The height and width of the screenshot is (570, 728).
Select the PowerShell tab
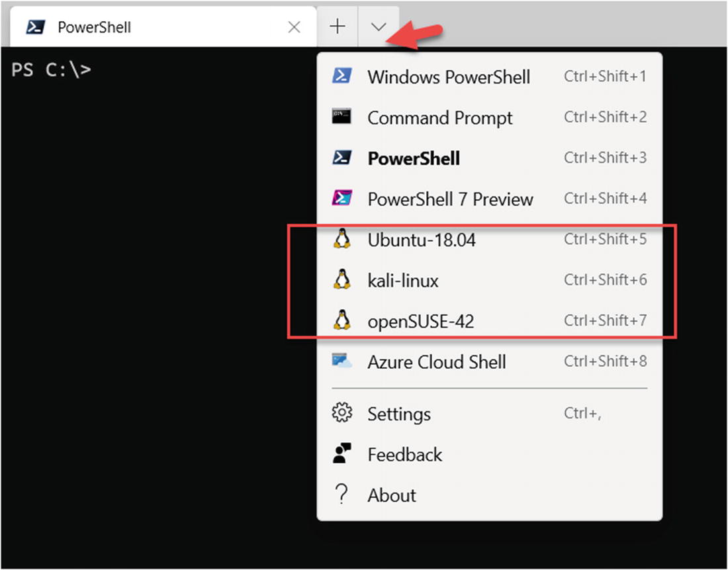point(163,27)
